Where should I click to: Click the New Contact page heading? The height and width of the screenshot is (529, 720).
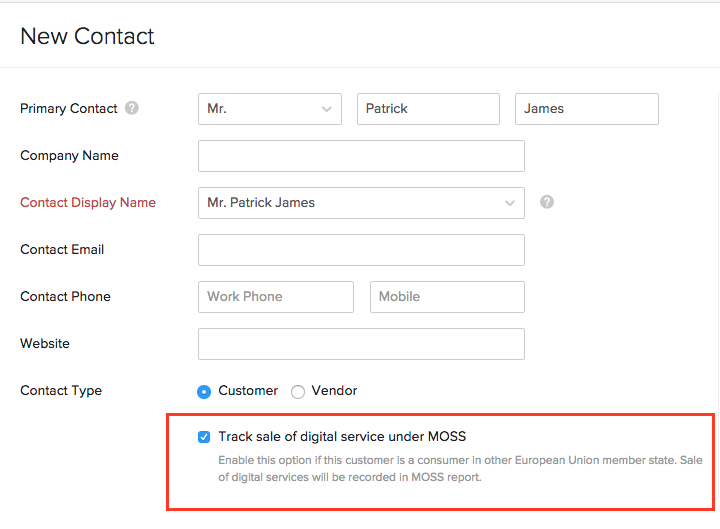[87, 37]
